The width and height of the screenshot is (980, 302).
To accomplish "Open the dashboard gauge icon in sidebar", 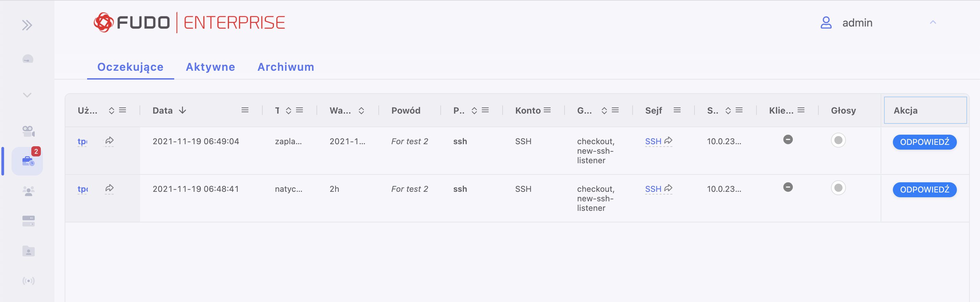I will [x=28, y=59].
